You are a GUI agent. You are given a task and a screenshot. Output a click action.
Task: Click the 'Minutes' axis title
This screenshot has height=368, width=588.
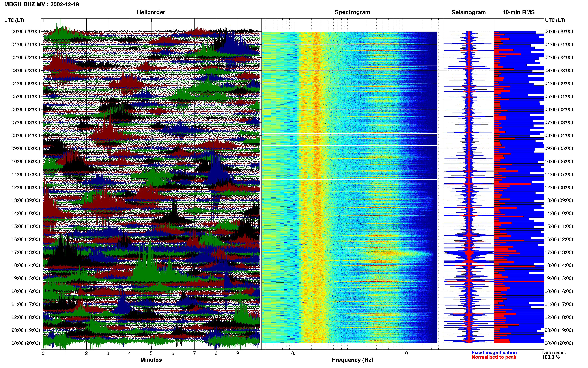click(x=151, y=360)
